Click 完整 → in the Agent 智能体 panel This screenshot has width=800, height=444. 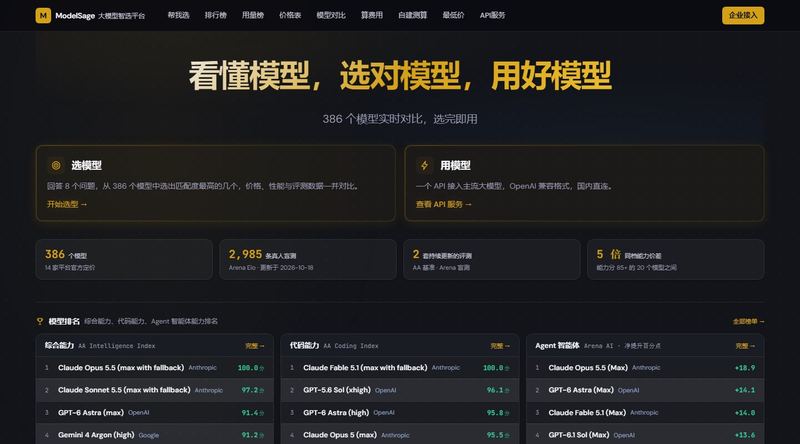click(745, 346)
